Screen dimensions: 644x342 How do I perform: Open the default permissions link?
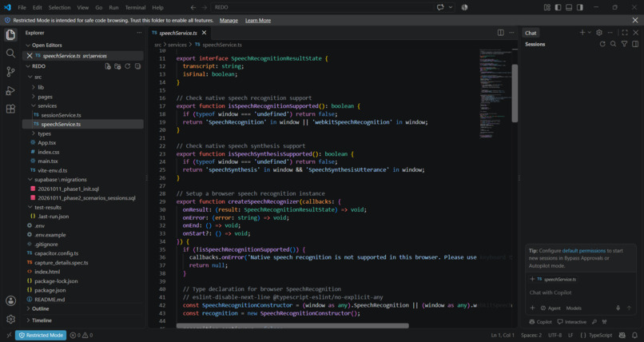pyautogui.click(x=583, y=250)
